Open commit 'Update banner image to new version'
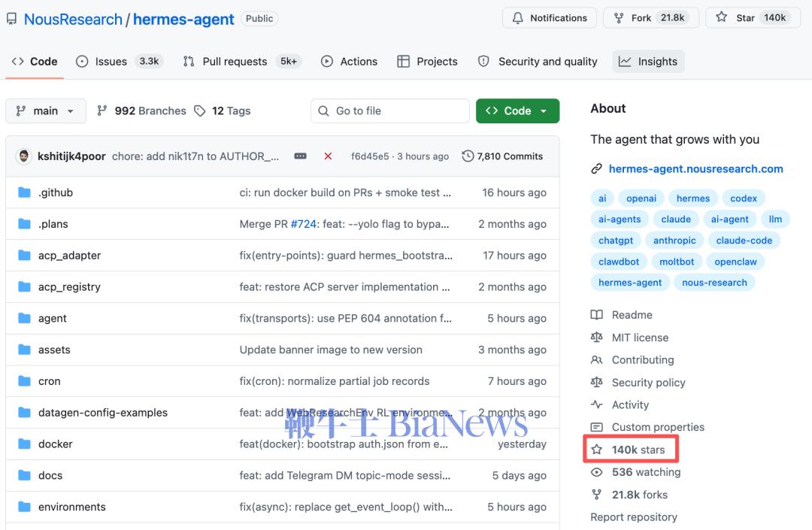Image resolution: width=812 pixels, height=530 pixels. [331, 350]
